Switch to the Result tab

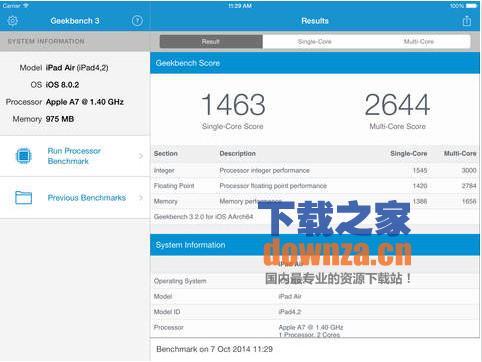coord(211,42)
